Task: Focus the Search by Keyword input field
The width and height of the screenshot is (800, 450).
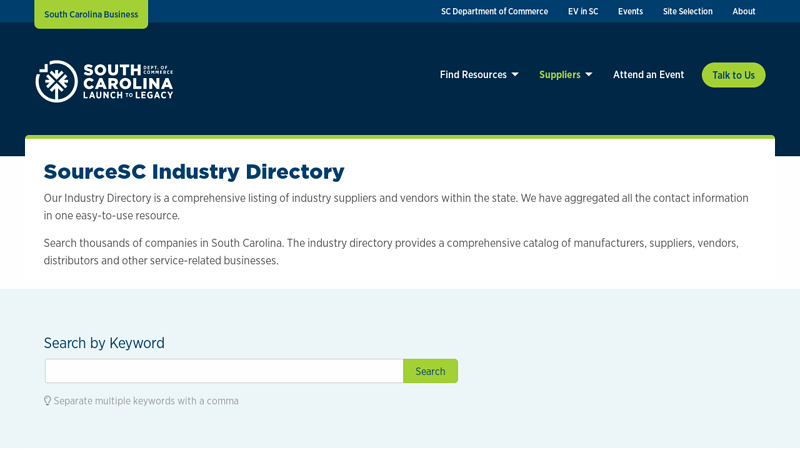Action: [224, 371]
